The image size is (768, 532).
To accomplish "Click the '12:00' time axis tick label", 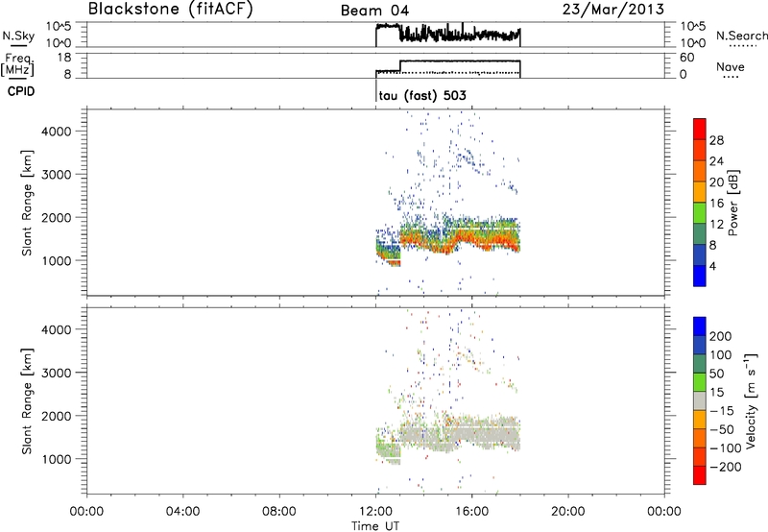I will tap(375, 512).
